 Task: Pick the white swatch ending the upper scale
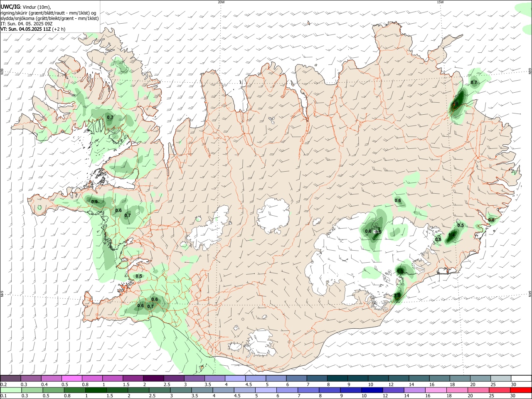[x=521, y=379]
